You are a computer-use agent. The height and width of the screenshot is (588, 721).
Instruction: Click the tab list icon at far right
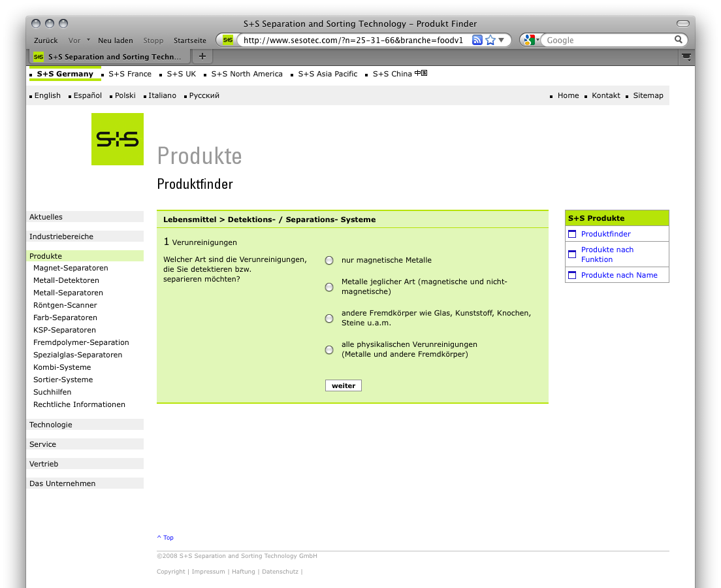coord(686,57)
